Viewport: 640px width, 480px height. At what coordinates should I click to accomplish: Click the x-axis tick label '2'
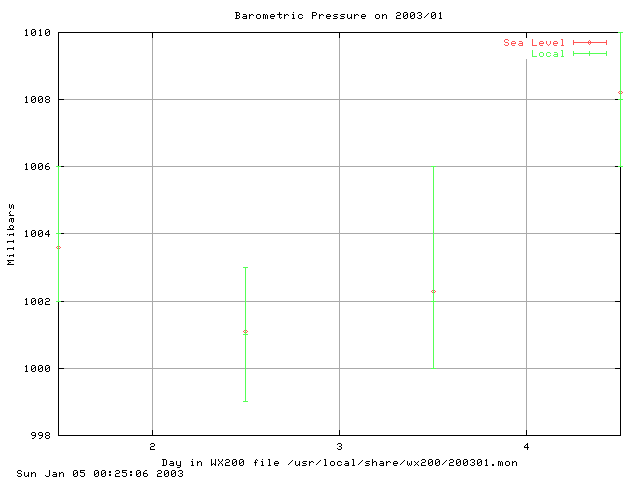[x=152, y=447]
